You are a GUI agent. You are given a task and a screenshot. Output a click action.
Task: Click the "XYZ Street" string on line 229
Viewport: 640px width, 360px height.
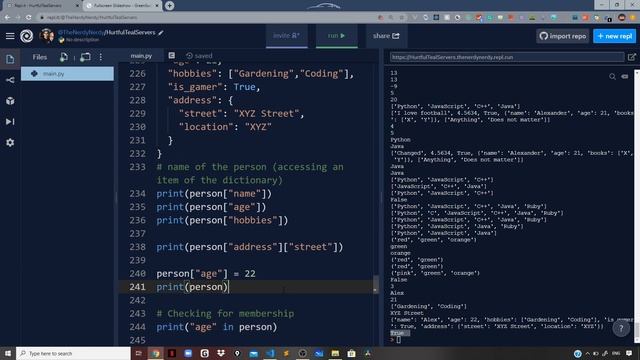pyautogui.click(x=267, y=113)
